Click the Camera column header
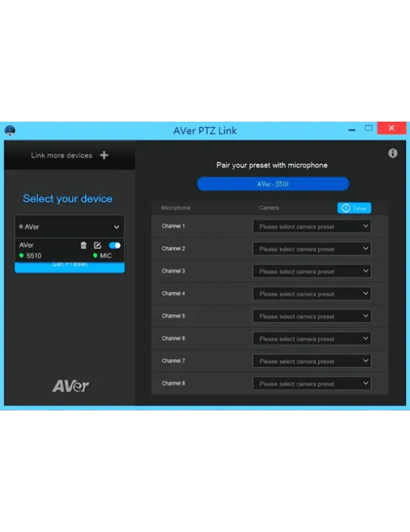Viewport: 410px width, 532px height. coord(269,207)
